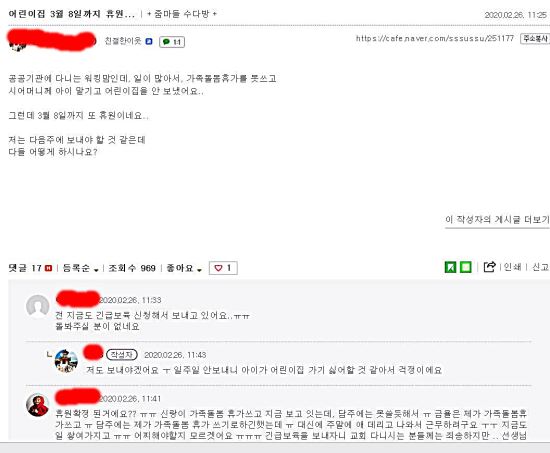Click the default gray commenter avatar
This screenshot has height=453, width=550.
(x=38, y=306)
